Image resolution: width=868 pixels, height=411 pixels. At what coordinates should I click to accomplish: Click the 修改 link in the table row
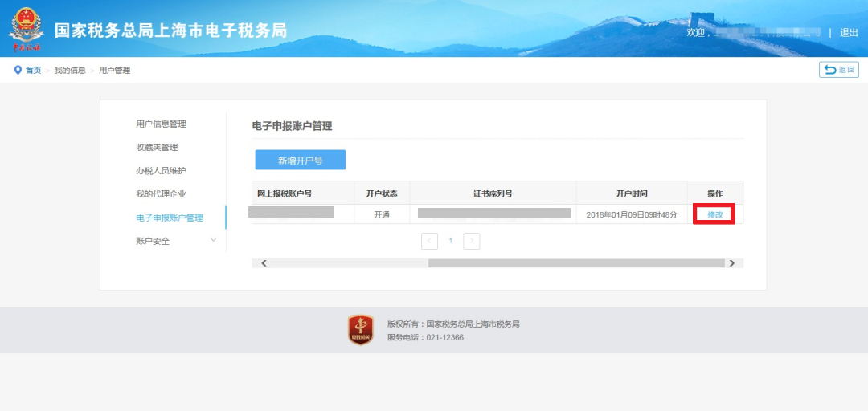(714, 214)
